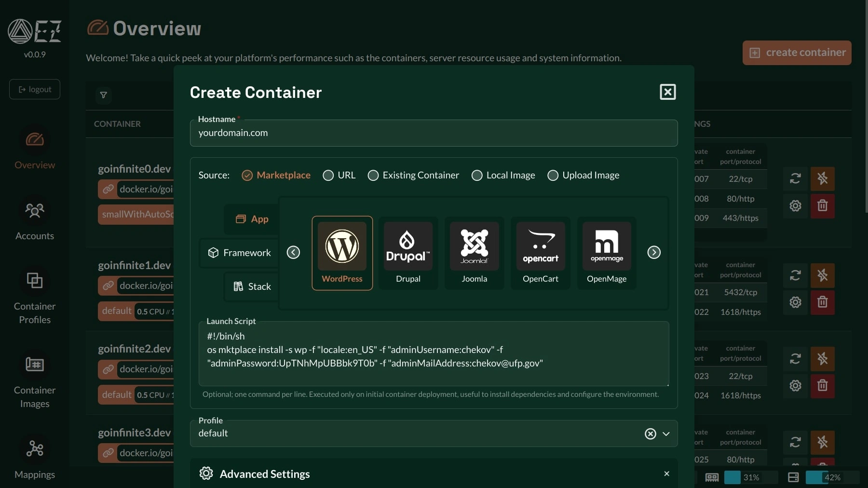Switch to the Stack tab
Screen dimensions: 868x488
pyautogui.click(x=252, y=286)
